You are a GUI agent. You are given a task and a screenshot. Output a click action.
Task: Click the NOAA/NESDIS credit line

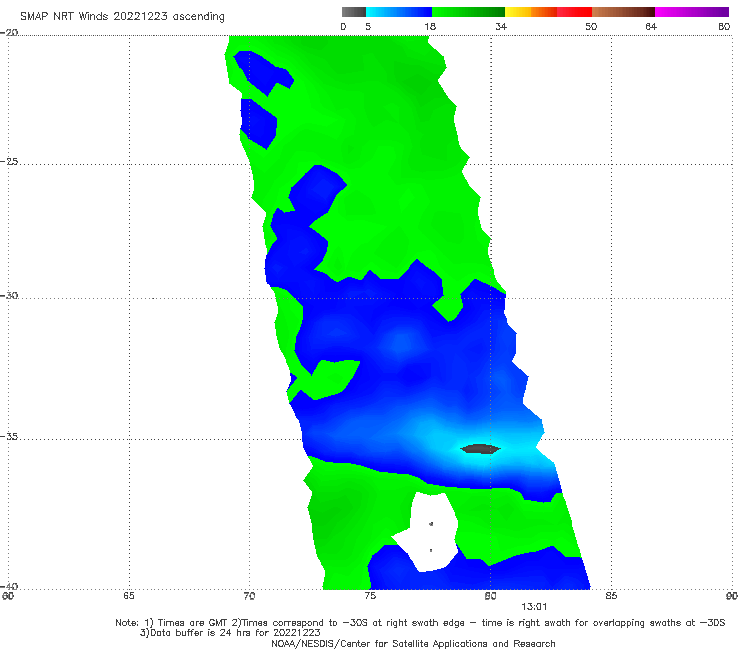click(x=413, y=643)
